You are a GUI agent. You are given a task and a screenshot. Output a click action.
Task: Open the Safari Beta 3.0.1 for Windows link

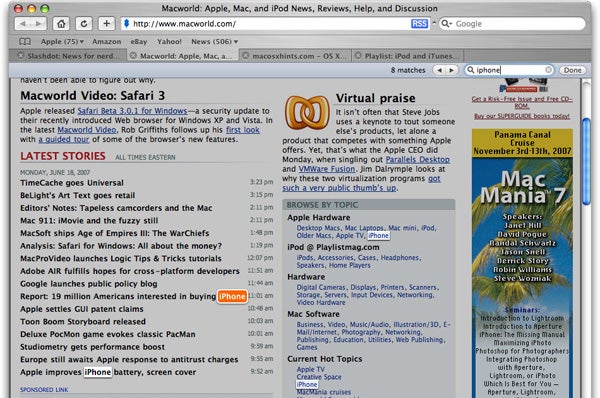(x=132, y=111)
